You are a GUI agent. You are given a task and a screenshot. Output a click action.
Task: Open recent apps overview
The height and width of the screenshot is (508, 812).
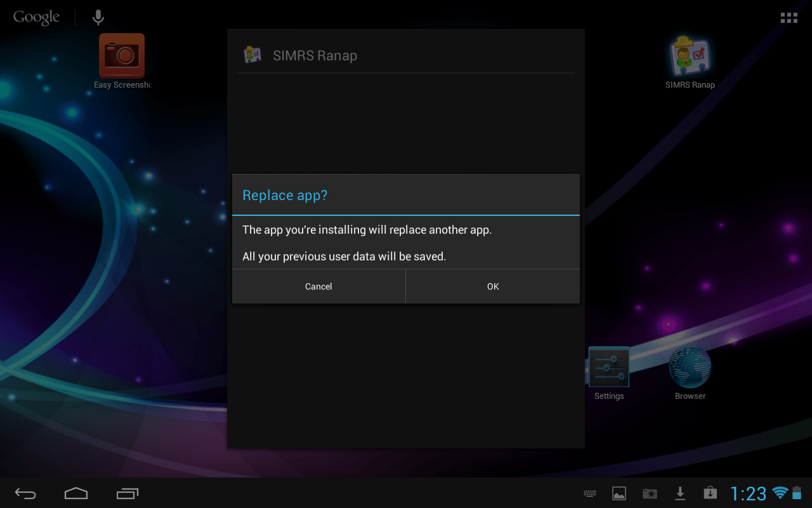pos(128,493)
